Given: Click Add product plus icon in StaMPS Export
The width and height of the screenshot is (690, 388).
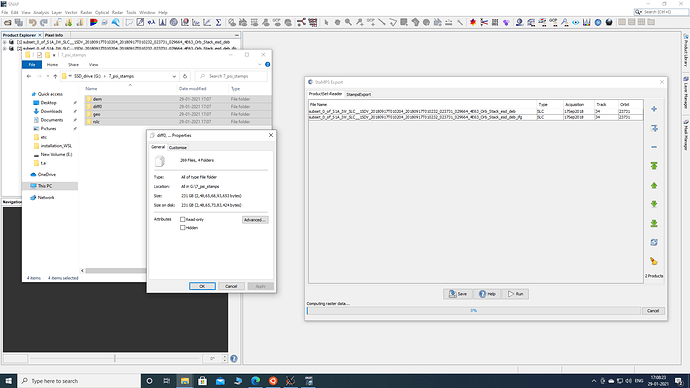Looking at the screenshot, I should coord(654,109).
